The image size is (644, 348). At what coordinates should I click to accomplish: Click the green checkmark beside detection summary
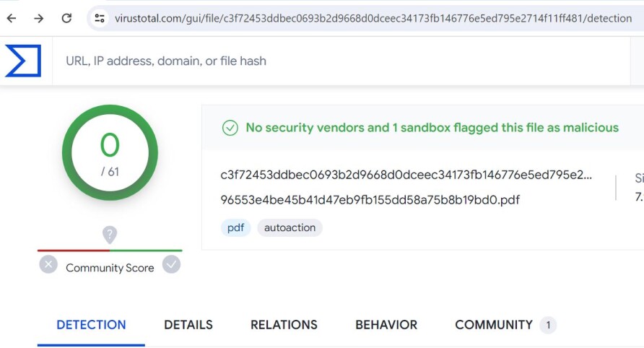click(230, 128)
